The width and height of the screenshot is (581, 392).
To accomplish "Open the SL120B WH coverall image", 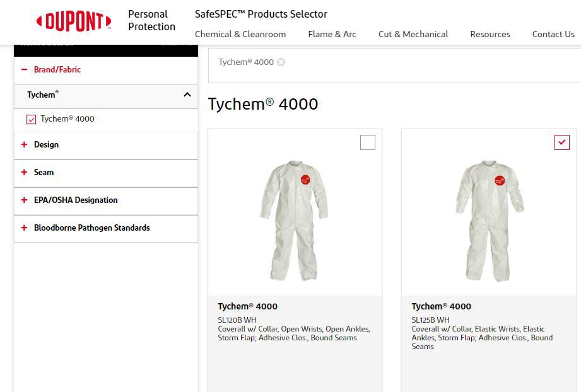I will pos(294,220).
